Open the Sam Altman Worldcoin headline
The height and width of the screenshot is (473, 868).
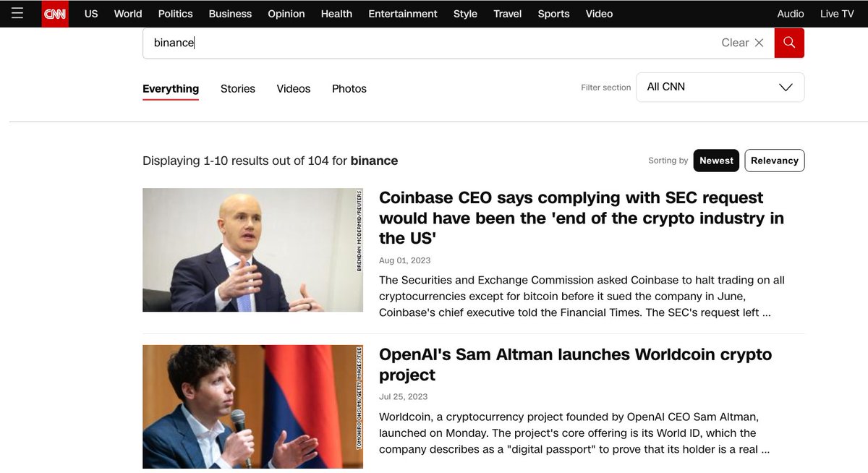576,365
